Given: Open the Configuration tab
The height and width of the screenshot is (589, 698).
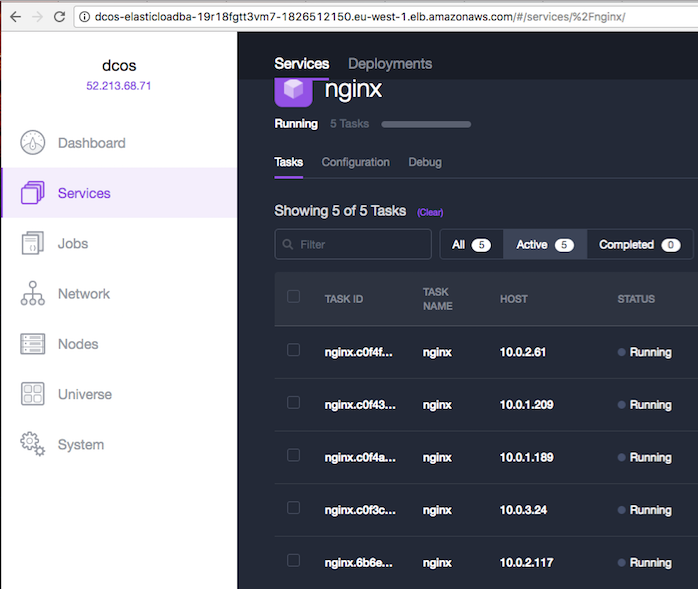Looking at the screenshot, I should coord(356,162).
